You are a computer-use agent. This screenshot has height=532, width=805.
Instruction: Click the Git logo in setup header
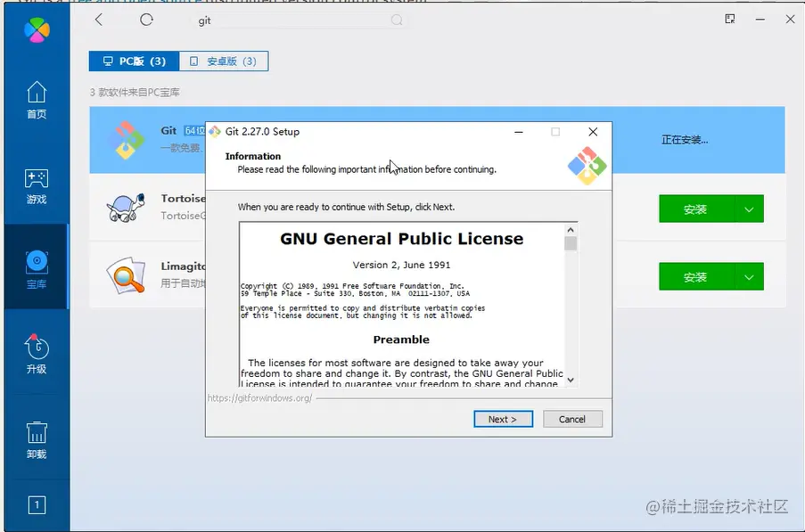coord(587,166)
